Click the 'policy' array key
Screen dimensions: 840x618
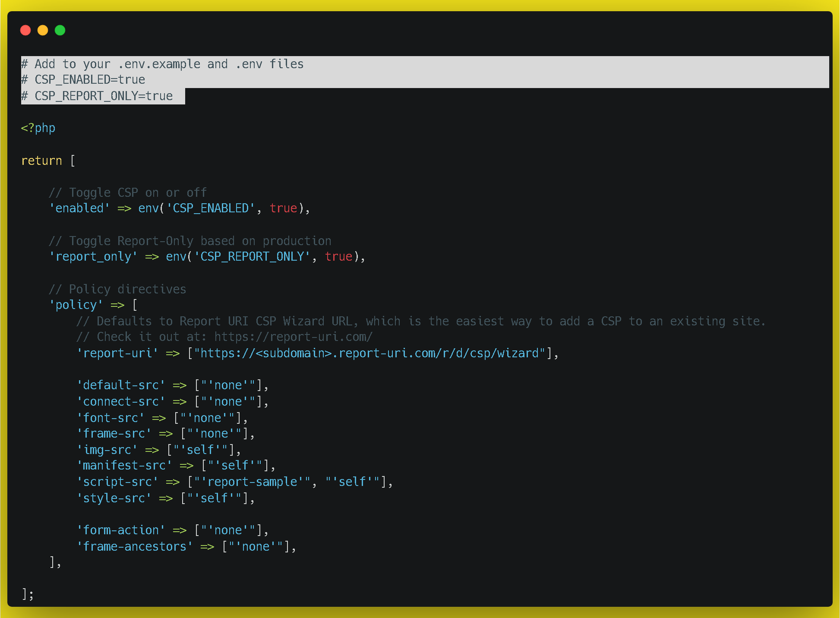(x=76, y=305)
